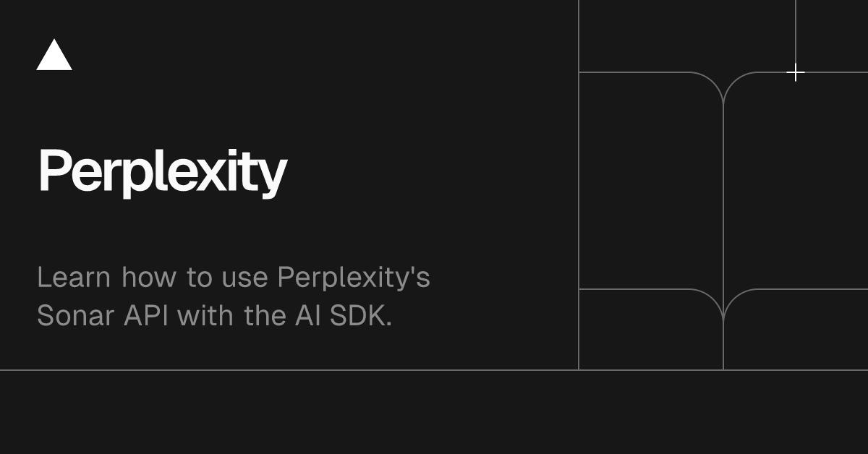Click "API" in the subtitle text
This screenshot has height=454, width=868.
[x=146, y=316]
